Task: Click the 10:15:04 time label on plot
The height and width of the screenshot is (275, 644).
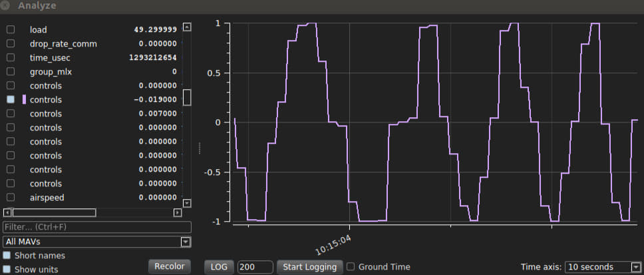Action: (x=333, y=245)
